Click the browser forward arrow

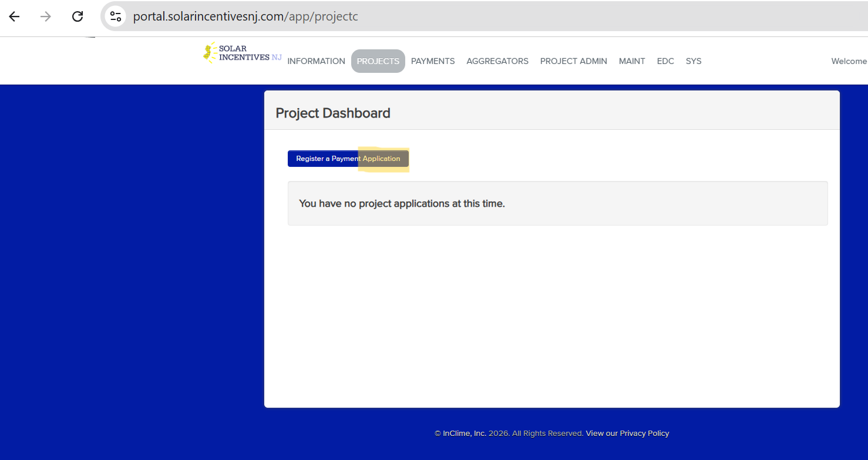click(x=46, y=16)
